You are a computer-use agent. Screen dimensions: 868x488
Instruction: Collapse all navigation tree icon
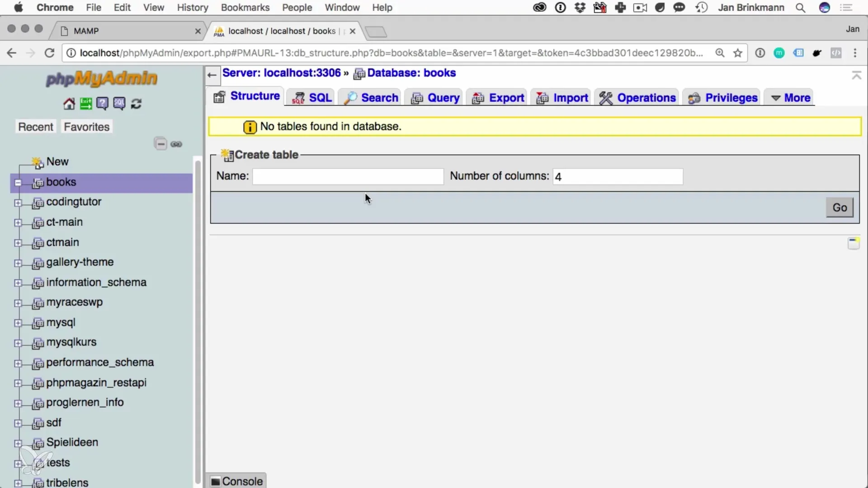160,144
